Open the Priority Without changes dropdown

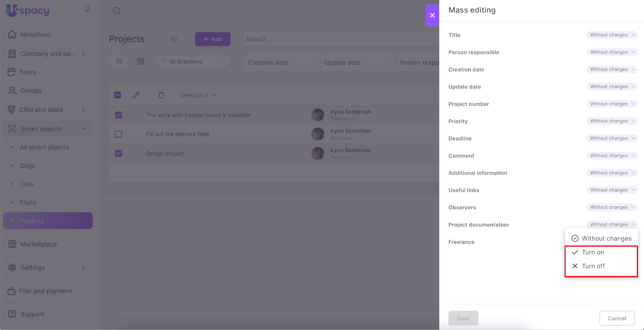[x=612, y=121]
